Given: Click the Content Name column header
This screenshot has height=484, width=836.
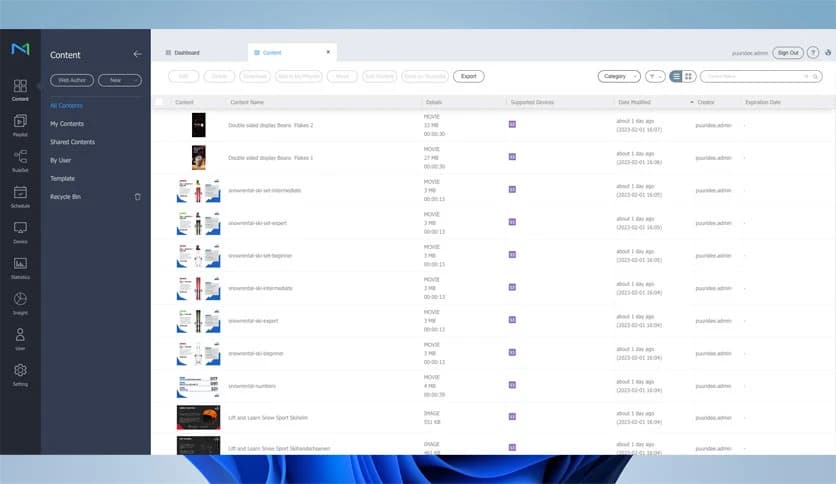Looking at the screenshot, I should (x=247, y=102).
